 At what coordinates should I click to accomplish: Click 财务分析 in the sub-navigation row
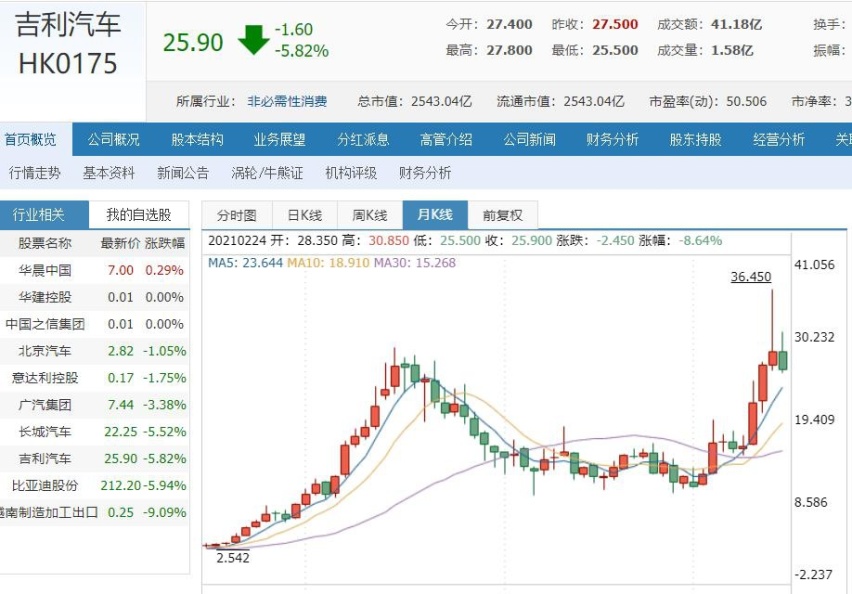tap(425, 173)
